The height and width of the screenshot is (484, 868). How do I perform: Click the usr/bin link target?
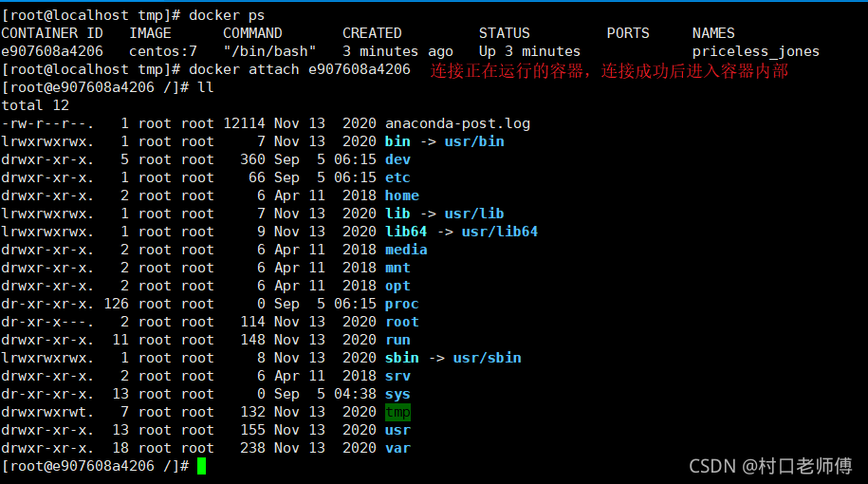pos(474,141)
